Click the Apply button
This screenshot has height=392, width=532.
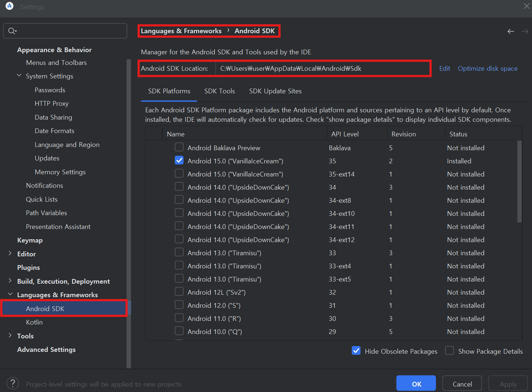click(x=508, y=384)
